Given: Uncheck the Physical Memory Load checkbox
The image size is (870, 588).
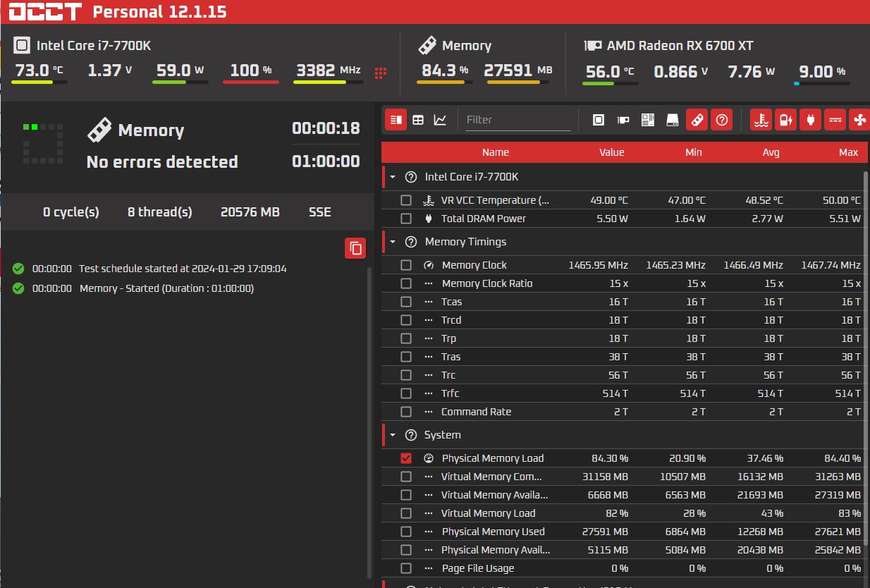Looking at the screenshot, I should 406,458.
